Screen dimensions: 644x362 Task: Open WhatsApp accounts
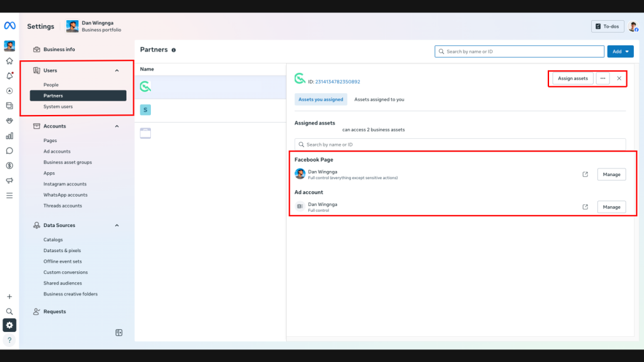click(65, 195)
